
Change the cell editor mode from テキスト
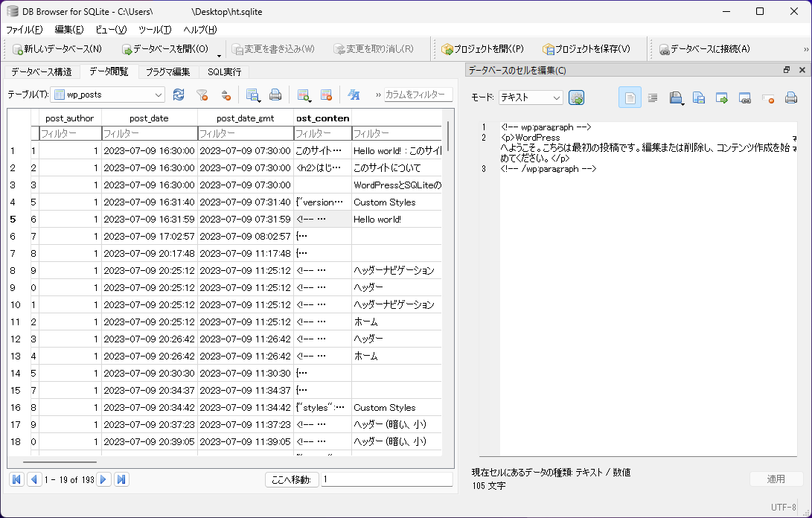click(531, 97)
